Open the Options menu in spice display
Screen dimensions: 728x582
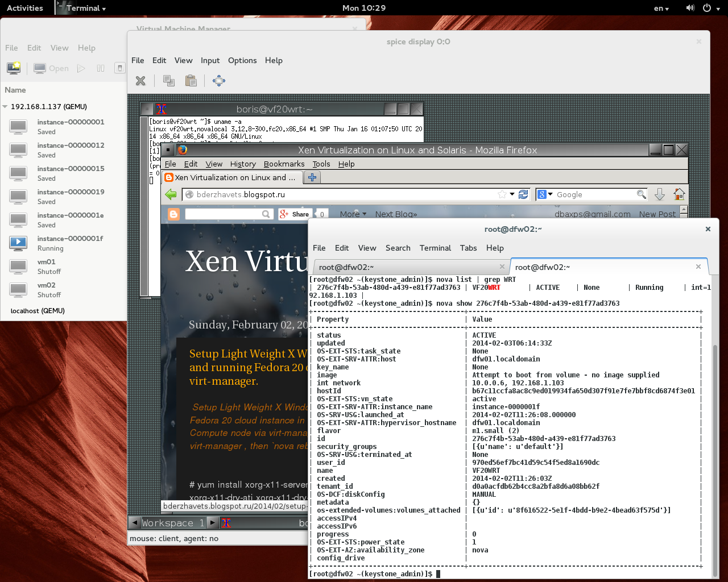[x=242, y=60]
